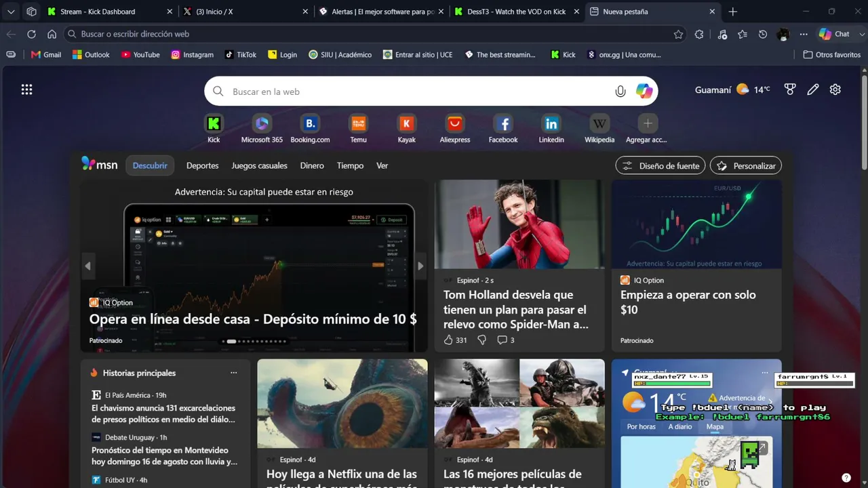Like the Tom Holland article
This screenshot has width=868, height=488.
[x=455, y=340]
